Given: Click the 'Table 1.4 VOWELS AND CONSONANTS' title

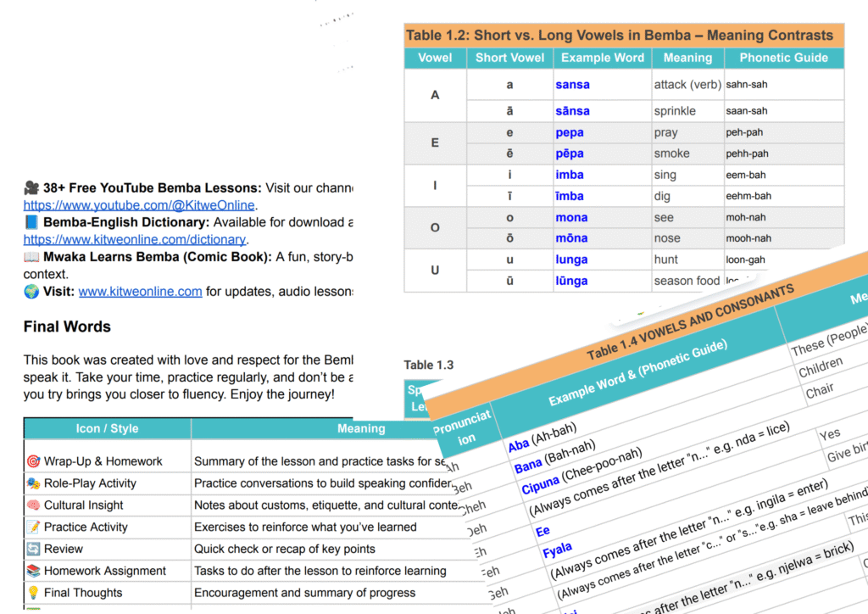Looking at the screenshot, I should point(690,321).
